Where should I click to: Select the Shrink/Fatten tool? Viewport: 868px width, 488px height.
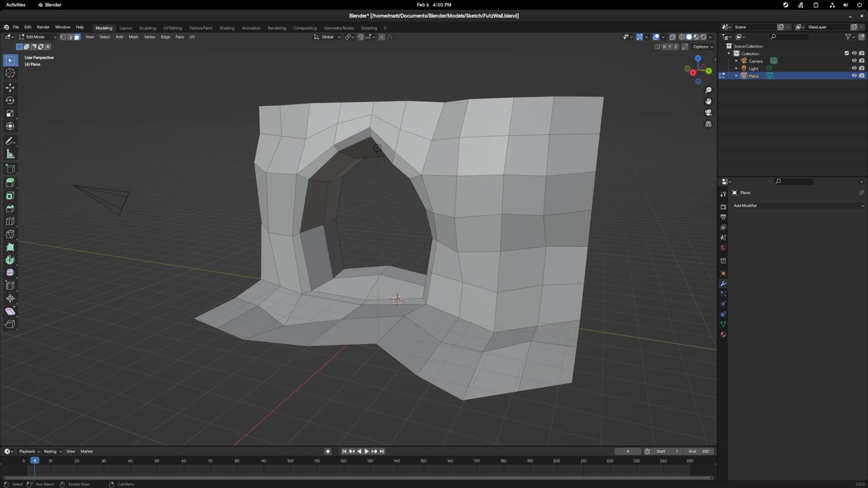(x=10, y=299)
